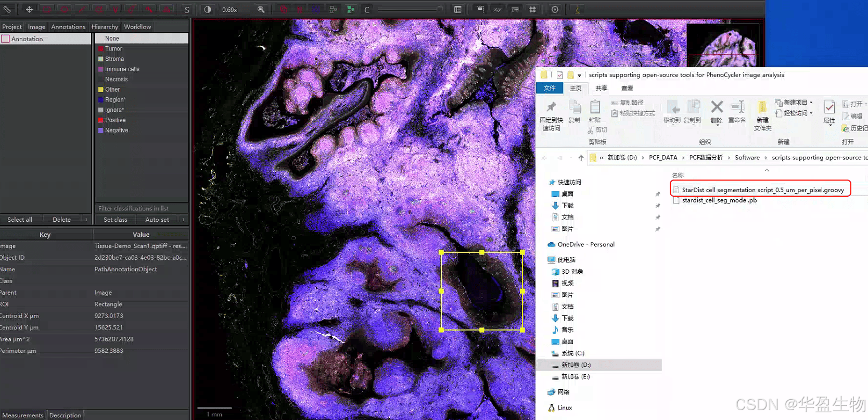Toggle annotation visibility icon in toolbar
Image resolution: width=868 pixels, height=420 pixels.
[x=284, y=9]
